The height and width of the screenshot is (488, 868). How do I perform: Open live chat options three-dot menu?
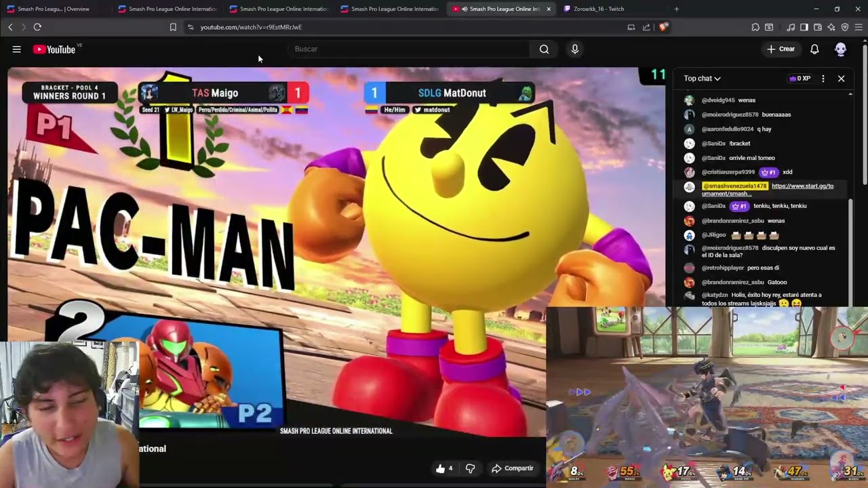click(823, 79)
